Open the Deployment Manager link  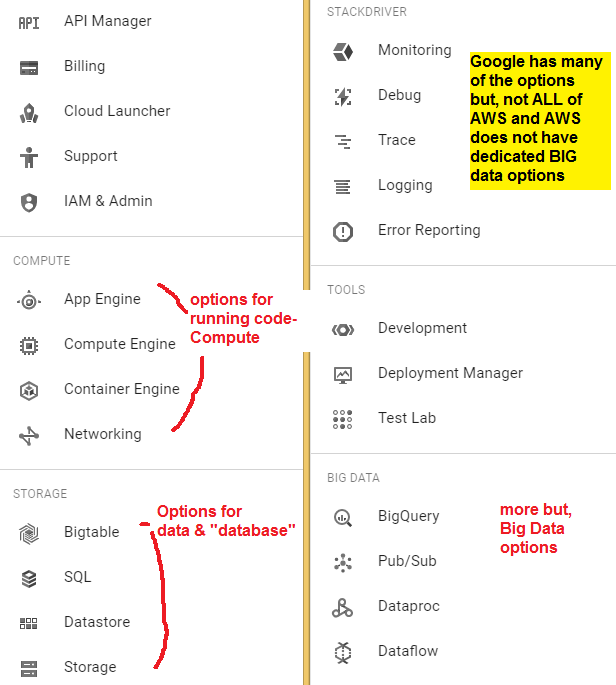pyautogui.click(x=450, y=373)
